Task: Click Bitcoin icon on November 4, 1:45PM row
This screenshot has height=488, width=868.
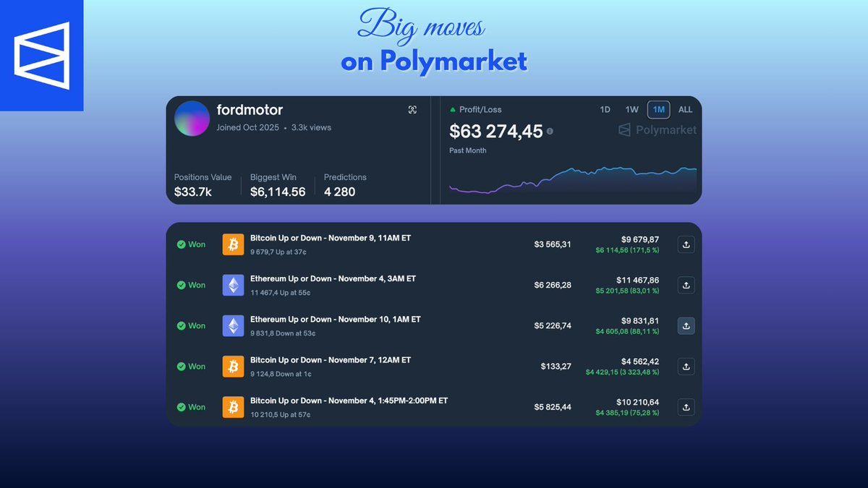Action: pos(233,407)
